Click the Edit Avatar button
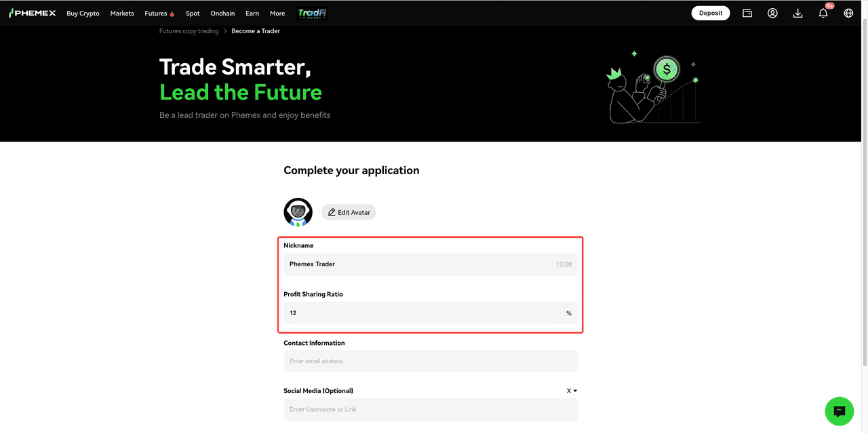This screenshot has width=868, height=433. pyautogui.click(x=349, y=212)
